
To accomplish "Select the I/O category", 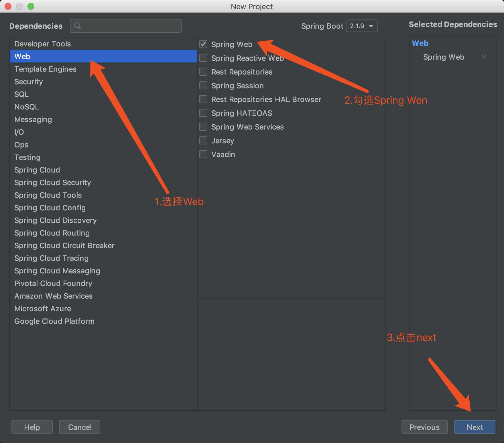I will pyautogui.click(x=103, y=132).
